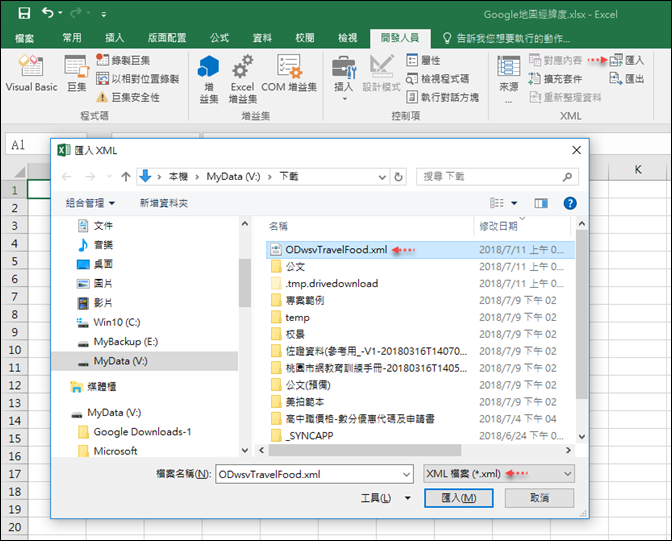
Task: Open the 增益集 add-ins button
Action: [209, 79]
